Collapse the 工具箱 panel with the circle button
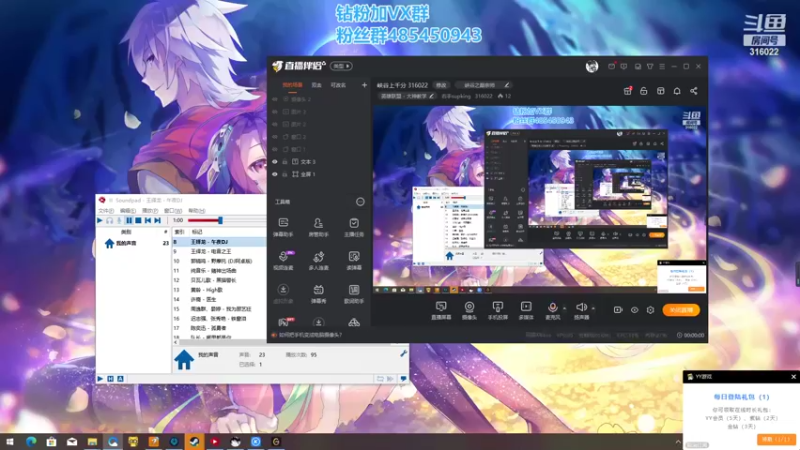Screen dimensions: 800x450 (360, 202)
